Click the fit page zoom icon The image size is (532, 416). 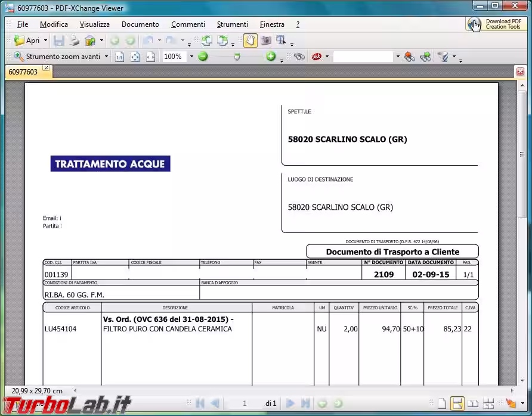tap(135, 57)
